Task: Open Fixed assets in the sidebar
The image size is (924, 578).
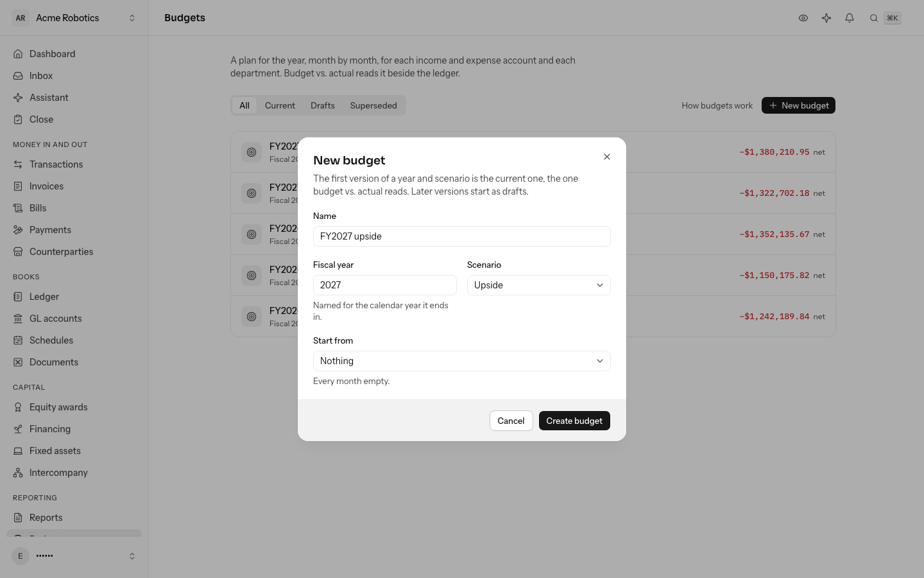Action: (74, 451)
